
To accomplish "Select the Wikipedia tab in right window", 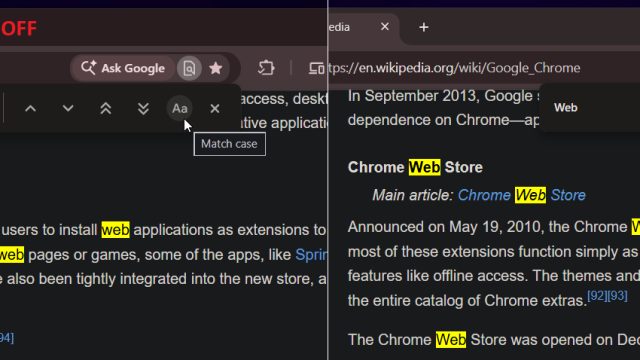I will click(363, 27).
